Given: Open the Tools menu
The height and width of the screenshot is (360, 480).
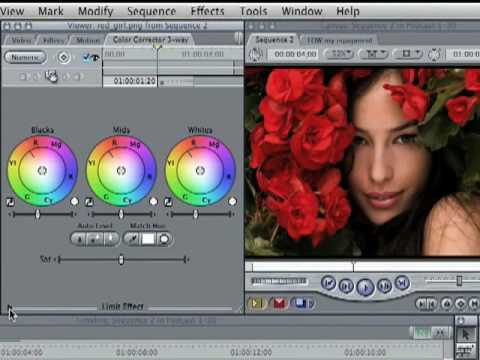Looking at the screenshot, I should [x=254, y=11].
